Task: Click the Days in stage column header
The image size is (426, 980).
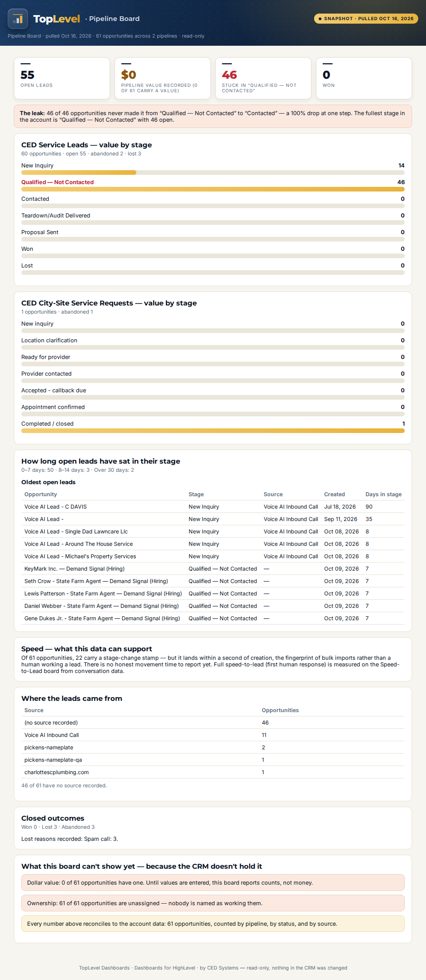Action: [383, 494]
